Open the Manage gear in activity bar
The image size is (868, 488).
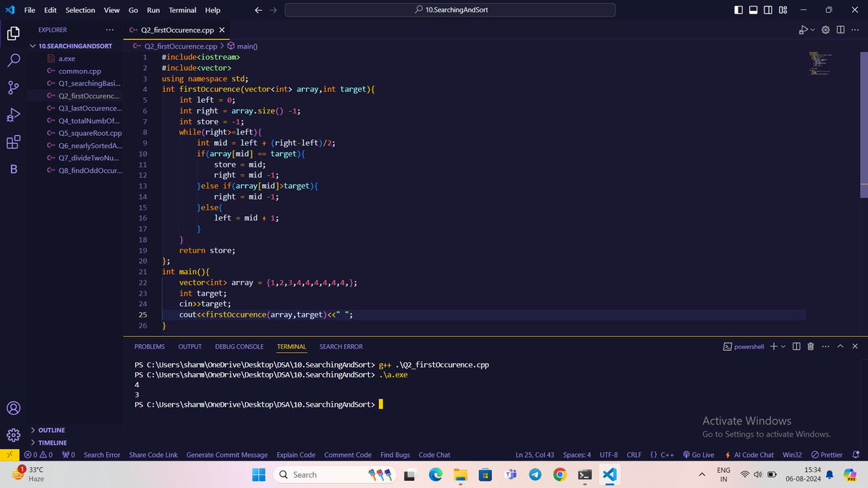coord(13,435)
